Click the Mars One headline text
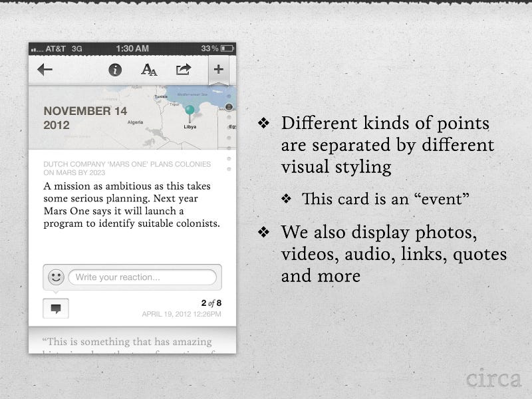The height and width of the screenshot is (399, 532). (x=127, y=168)
